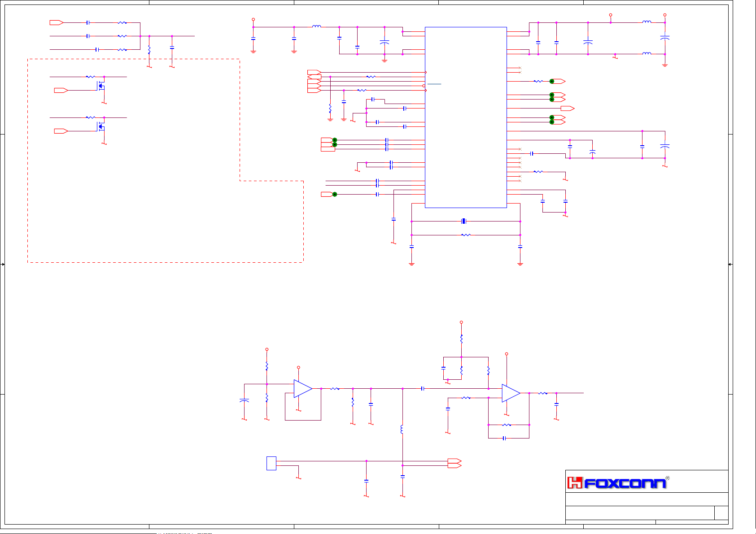Select the gate input port of upper MOSFET
The image size is (756, 534).
coord(61,91)
